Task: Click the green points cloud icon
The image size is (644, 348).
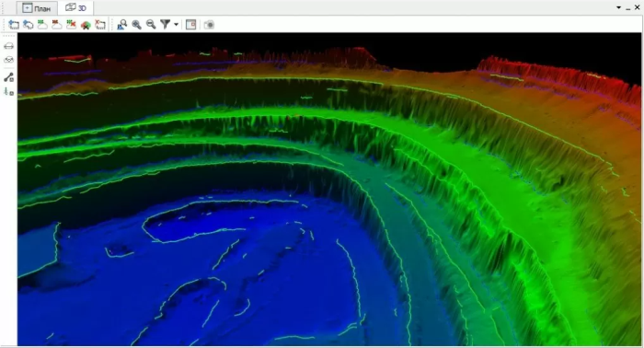Action: click(x=42, y=25)
